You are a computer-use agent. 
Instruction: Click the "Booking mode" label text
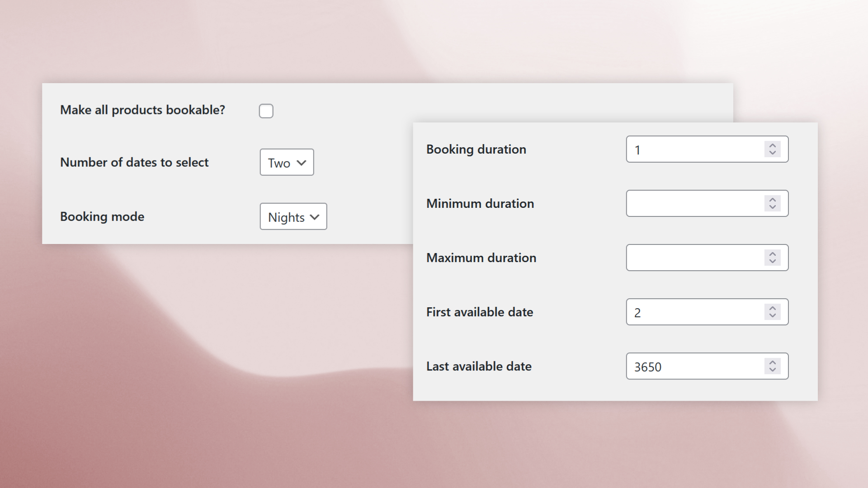tap(102, 216)
